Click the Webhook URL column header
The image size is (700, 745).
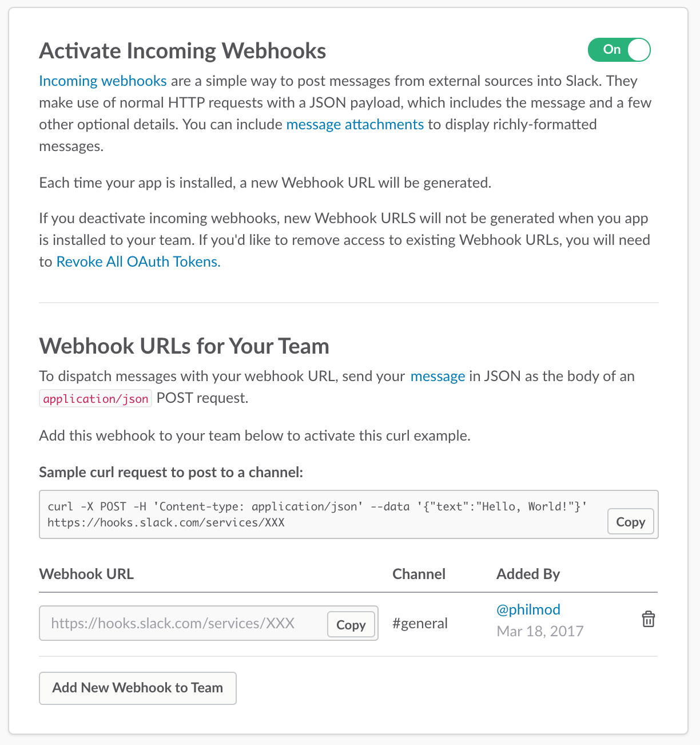86,574
